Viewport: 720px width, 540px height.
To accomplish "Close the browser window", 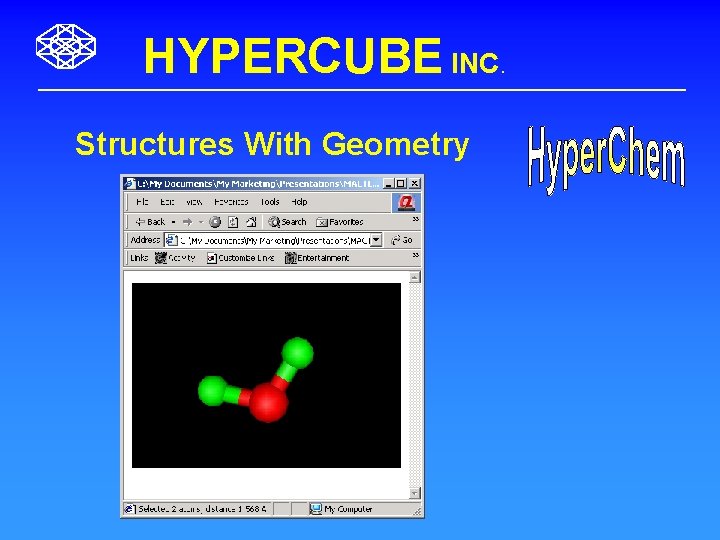I will 414,183.
